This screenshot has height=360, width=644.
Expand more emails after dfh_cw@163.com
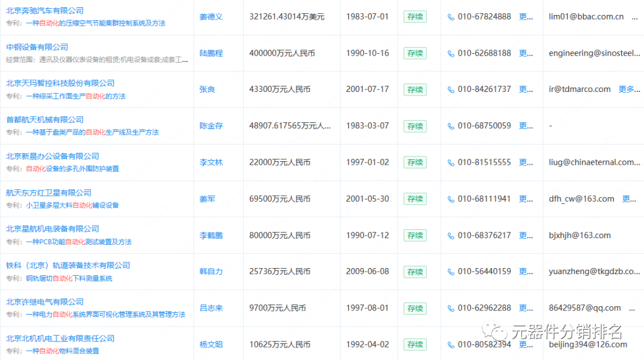pyautogui.click(x=629, y=199)
